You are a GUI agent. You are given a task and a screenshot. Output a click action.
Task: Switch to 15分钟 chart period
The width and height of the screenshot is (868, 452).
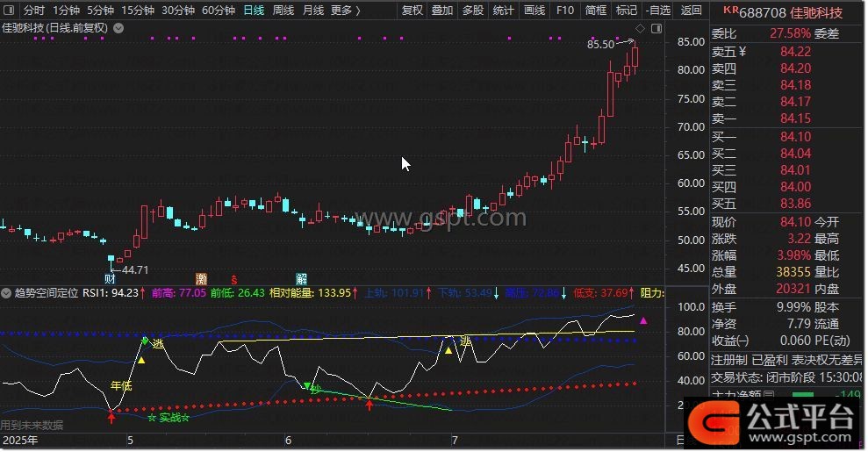(137, 11)
